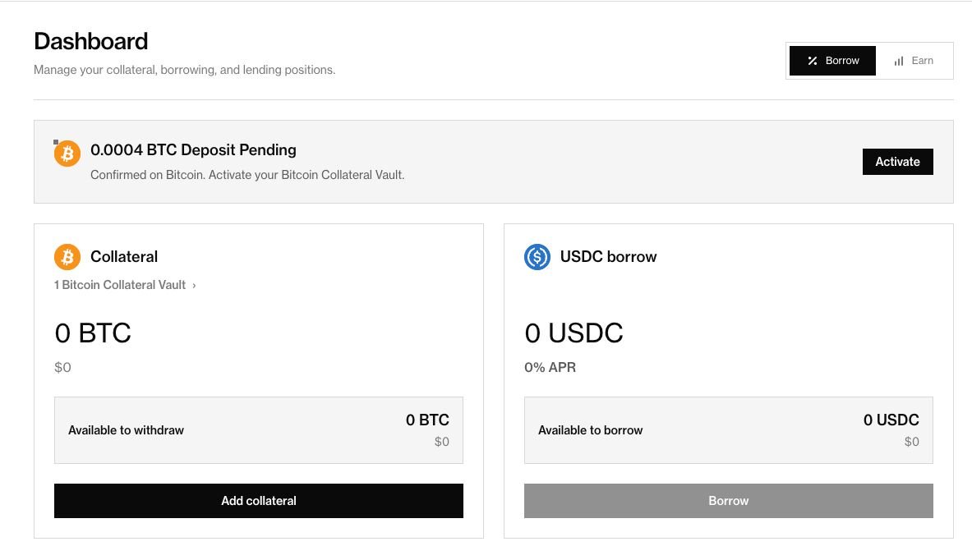Click the '0.0004 BTC Deposit Pending' title
Viewport: 972px width, 560px height.
[193, 150]
